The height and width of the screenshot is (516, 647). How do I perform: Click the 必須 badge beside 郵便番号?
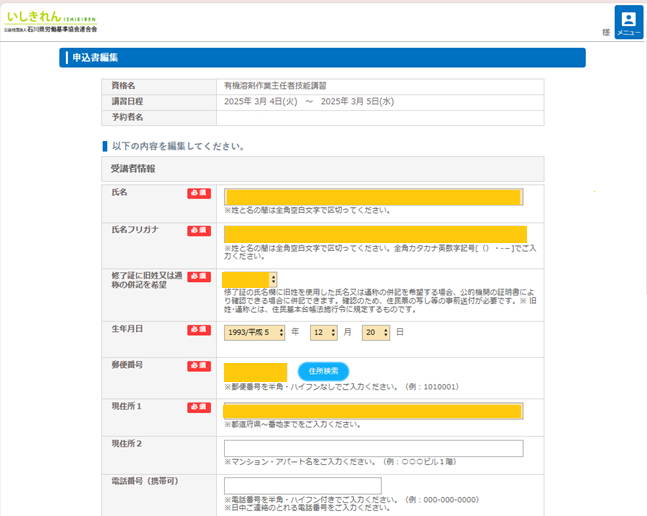199,366
